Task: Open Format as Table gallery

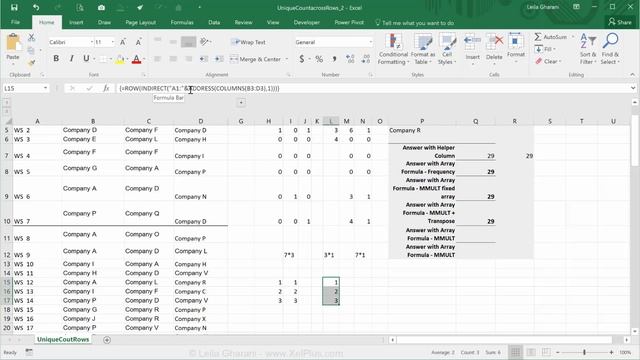Action: (423, 49)
